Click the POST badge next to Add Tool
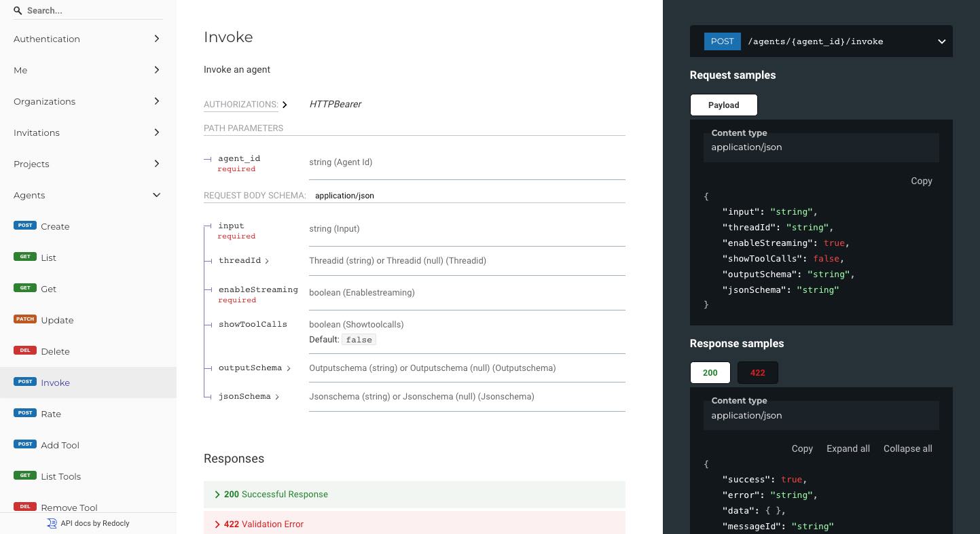Viewport: 980px width, 534px height. coord(25,444)
